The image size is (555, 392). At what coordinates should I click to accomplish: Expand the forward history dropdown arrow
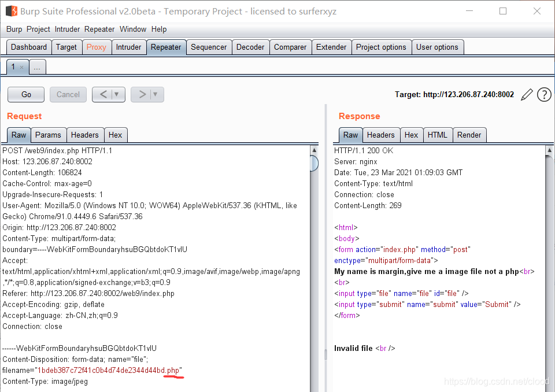156,94
